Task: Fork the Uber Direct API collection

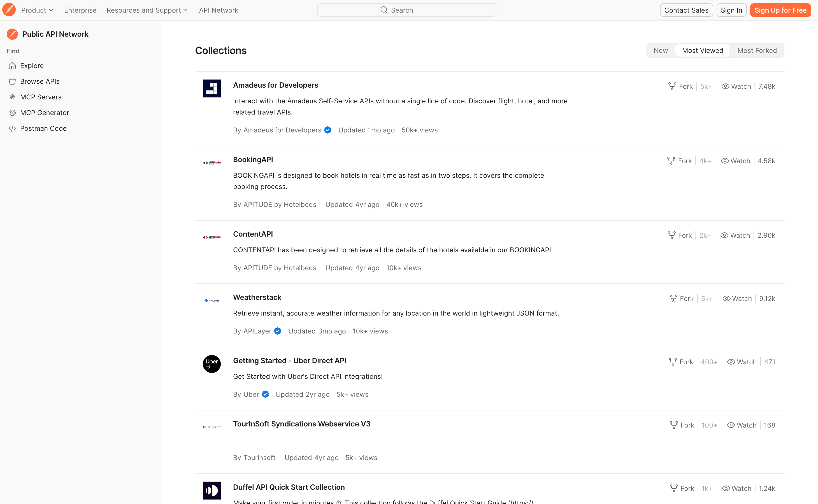Action: 681,362
